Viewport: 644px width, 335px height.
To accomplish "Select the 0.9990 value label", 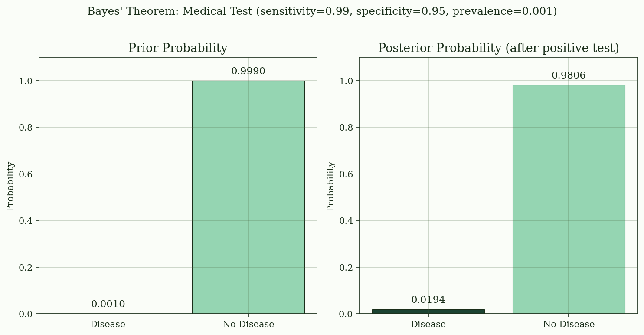I will (x=248, y=71).
